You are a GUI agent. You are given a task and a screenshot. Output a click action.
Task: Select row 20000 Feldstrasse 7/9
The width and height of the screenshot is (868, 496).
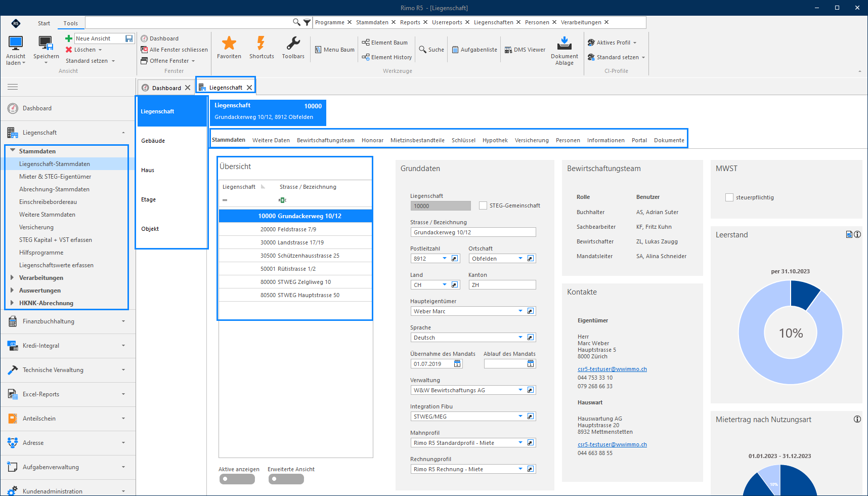[295, 229]
